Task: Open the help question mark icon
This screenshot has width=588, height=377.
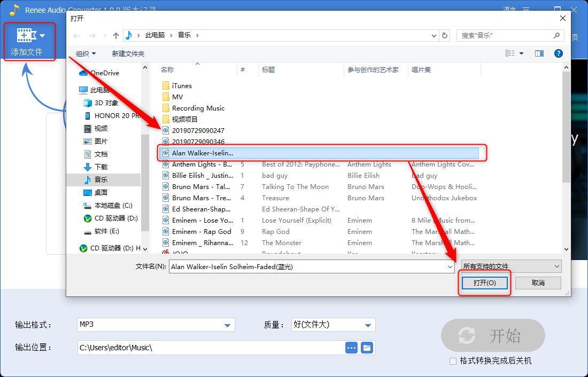Action: [559, 53]
